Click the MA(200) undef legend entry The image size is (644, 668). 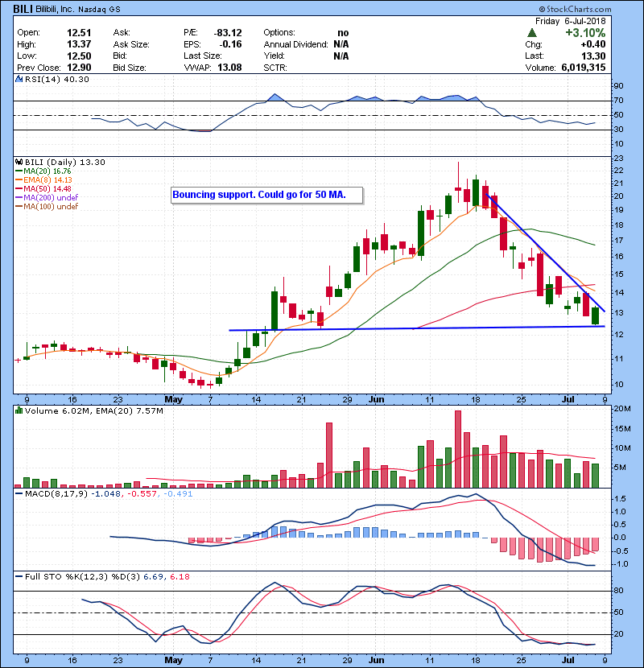pyautogui.click(x=47, y=197)
